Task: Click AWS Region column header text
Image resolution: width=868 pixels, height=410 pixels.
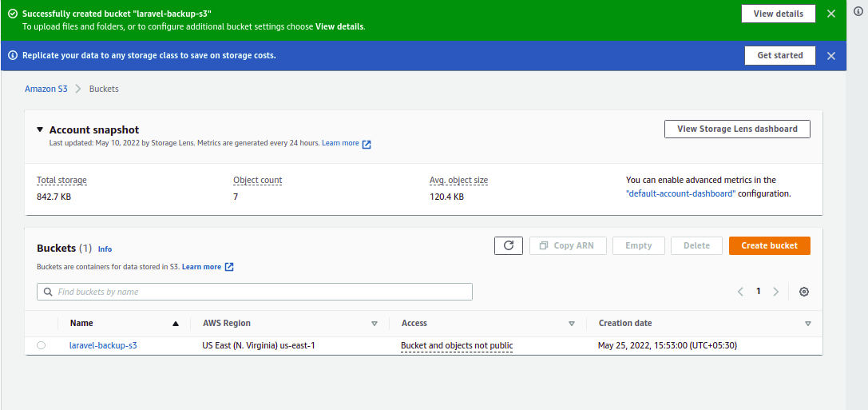Action: pos(227,323)
